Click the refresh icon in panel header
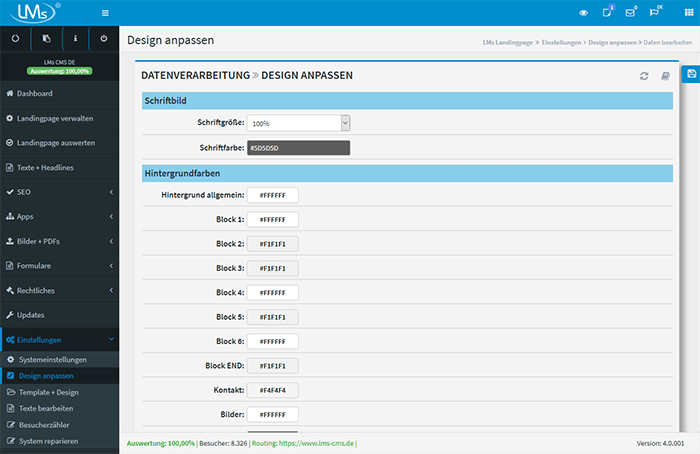The height and width of the screenshot is (454, 700). (645, 76)
